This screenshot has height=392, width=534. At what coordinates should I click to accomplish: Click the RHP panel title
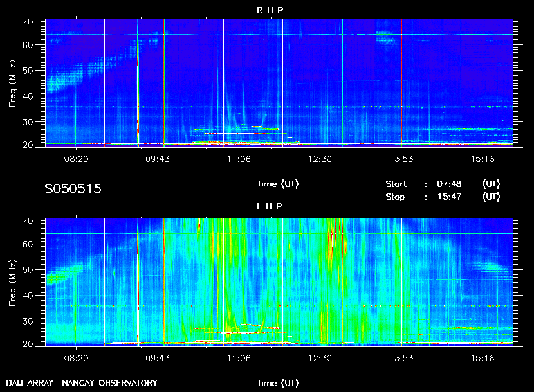coord(270,10)
